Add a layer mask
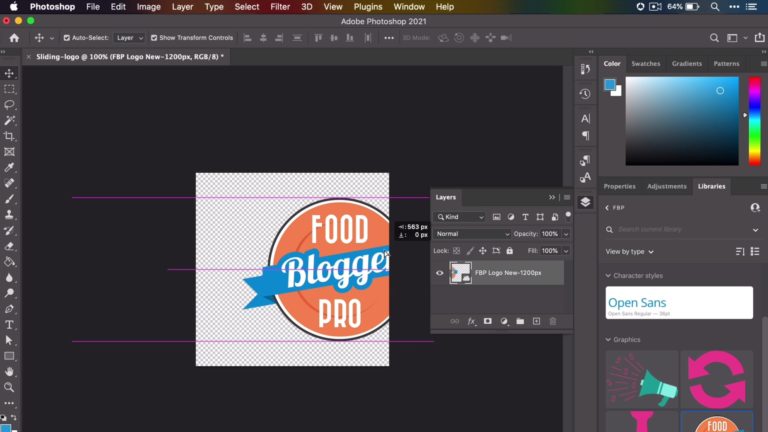This screenshot has width=768, height=432. click(x=487, y=321)
